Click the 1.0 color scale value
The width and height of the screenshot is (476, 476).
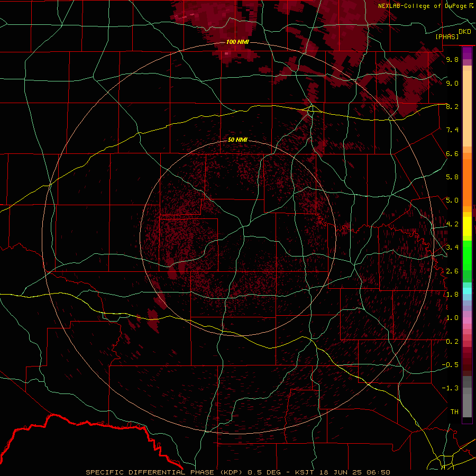[452, 318]
